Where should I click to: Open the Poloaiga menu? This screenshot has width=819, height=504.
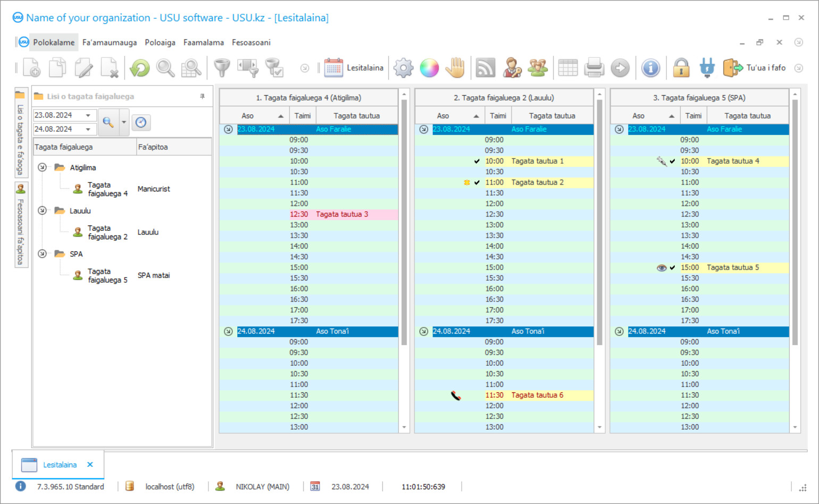click(x=160, y=43)
